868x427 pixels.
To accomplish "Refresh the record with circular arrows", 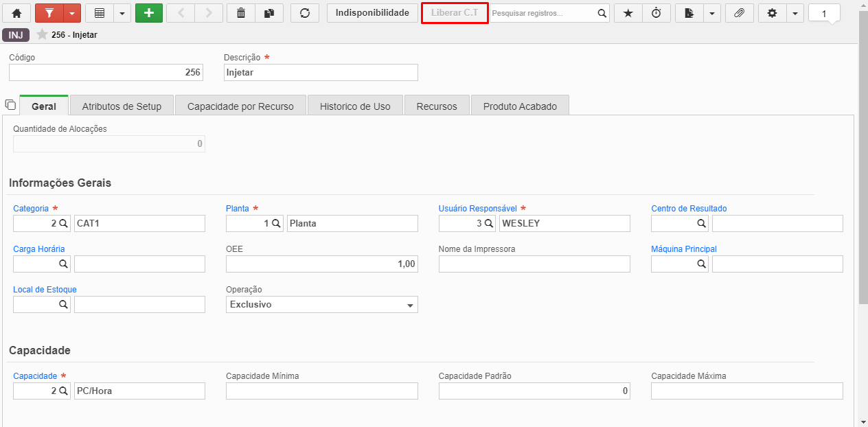I will [305, 13].
